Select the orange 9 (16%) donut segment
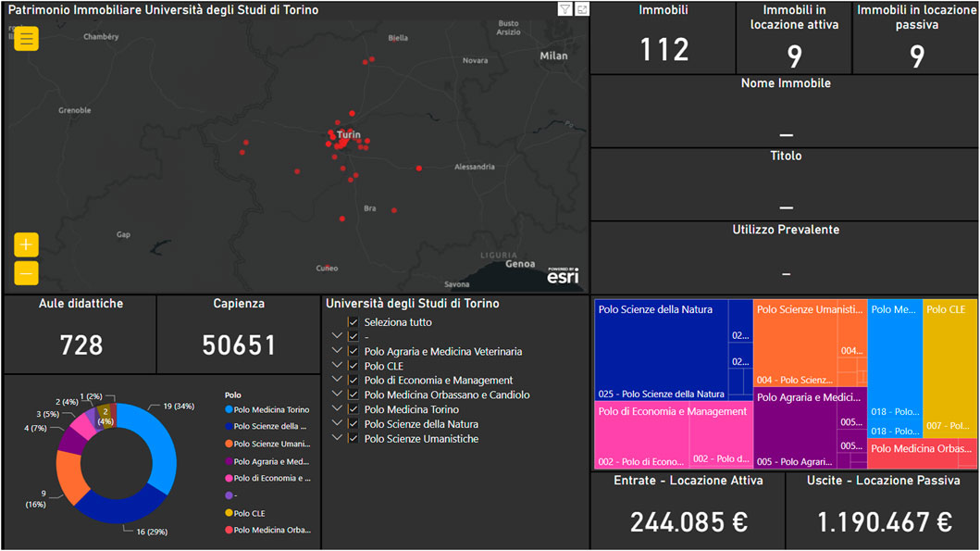This screenshot has height=551, width=980. (x=68, y=477)
